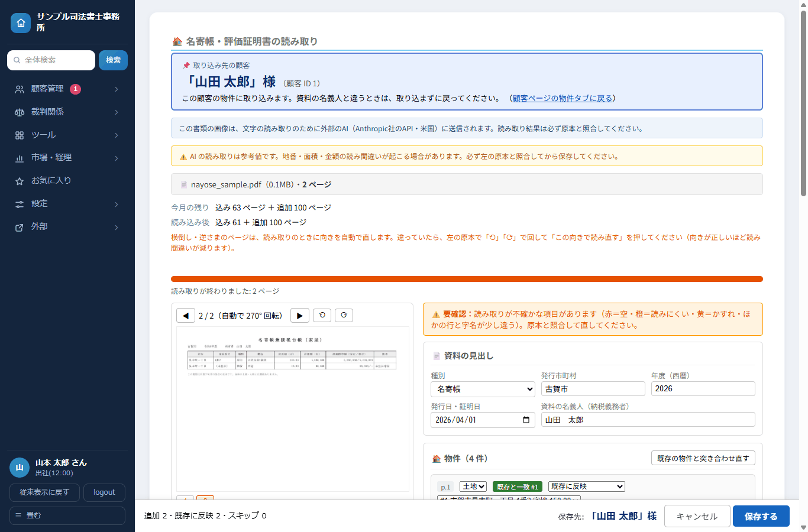The image size is (808, 532).
Task: Click the キャンセル button
Action: pyautogui.click(x=697, y=516)
